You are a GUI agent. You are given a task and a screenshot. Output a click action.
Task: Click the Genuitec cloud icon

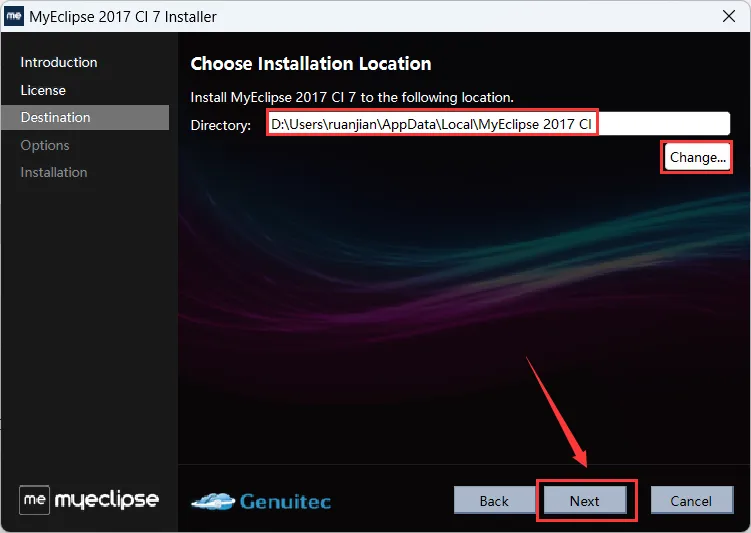pyautogui.click(x=214, y=501)
